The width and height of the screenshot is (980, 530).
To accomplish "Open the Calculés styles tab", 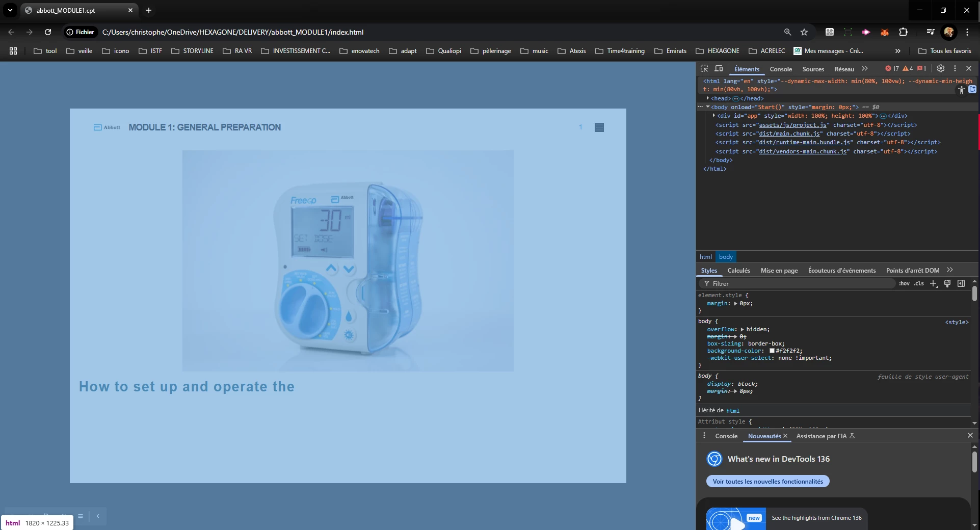I will pyautogui.click(x=739, y=271).
